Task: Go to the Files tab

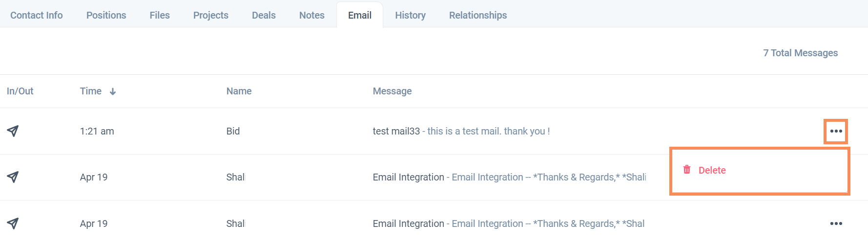Action: click(160, 15)
